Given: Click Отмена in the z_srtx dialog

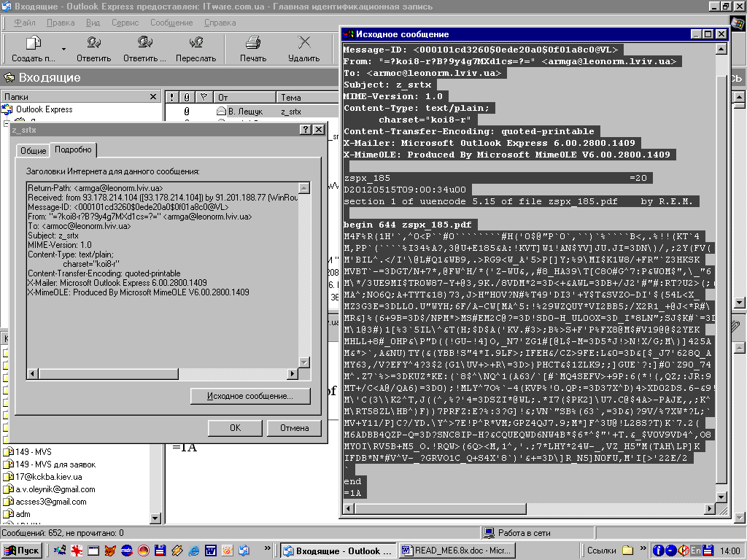Looking at the screenshot, I should pos(295,427).
